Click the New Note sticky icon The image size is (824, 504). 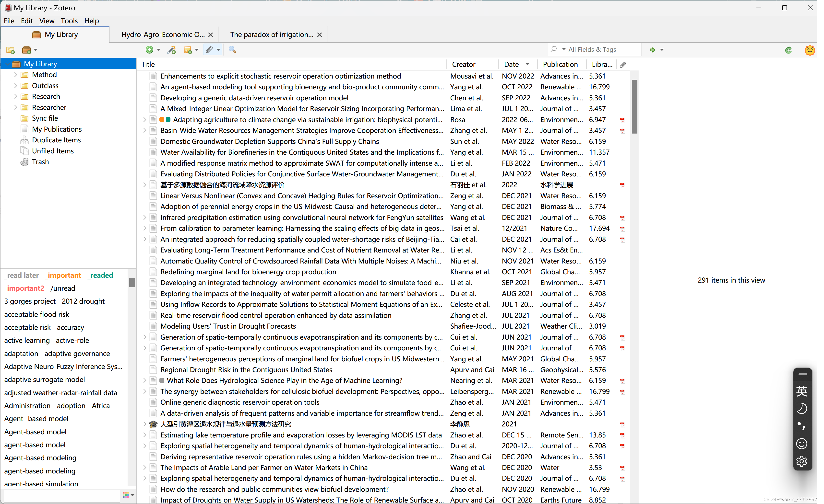click(x=188, y=50)
